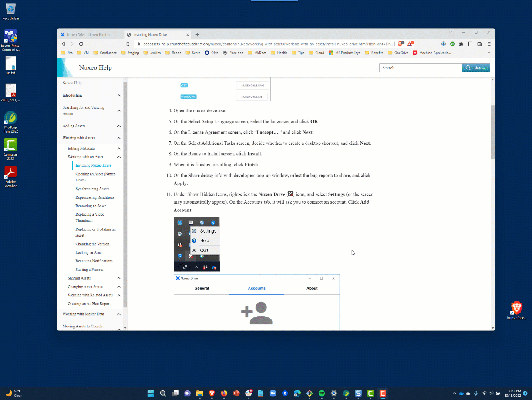Collapse the Working with Assets chevron
This screenshot has height=400, width=532.
[x=119, y=138]
